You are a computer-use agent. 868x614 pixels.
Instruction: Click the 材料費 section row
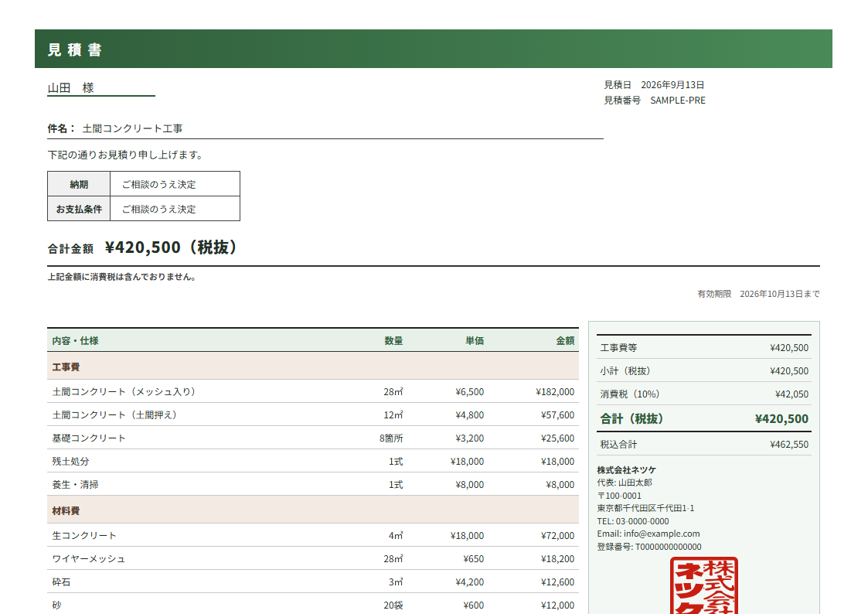tap(313, 510)
